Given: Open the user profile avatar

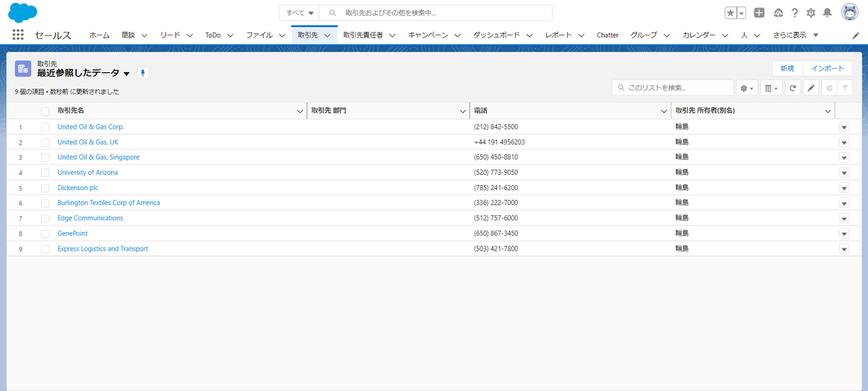Looking at the screenshot, I should tap(850, 12).
